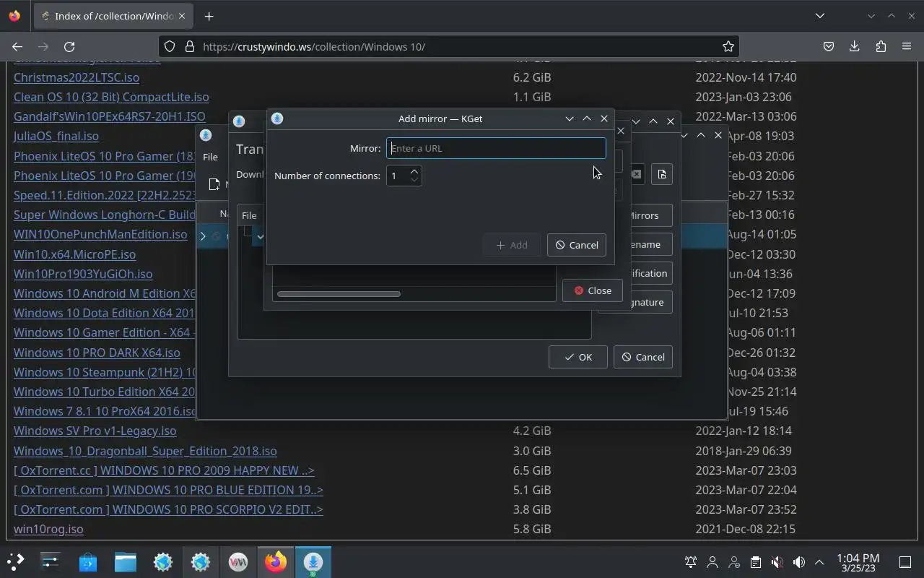Open WIN10OnePunchManEdition.iso link
Screen dimensions: 924x578
click(100, 234)
